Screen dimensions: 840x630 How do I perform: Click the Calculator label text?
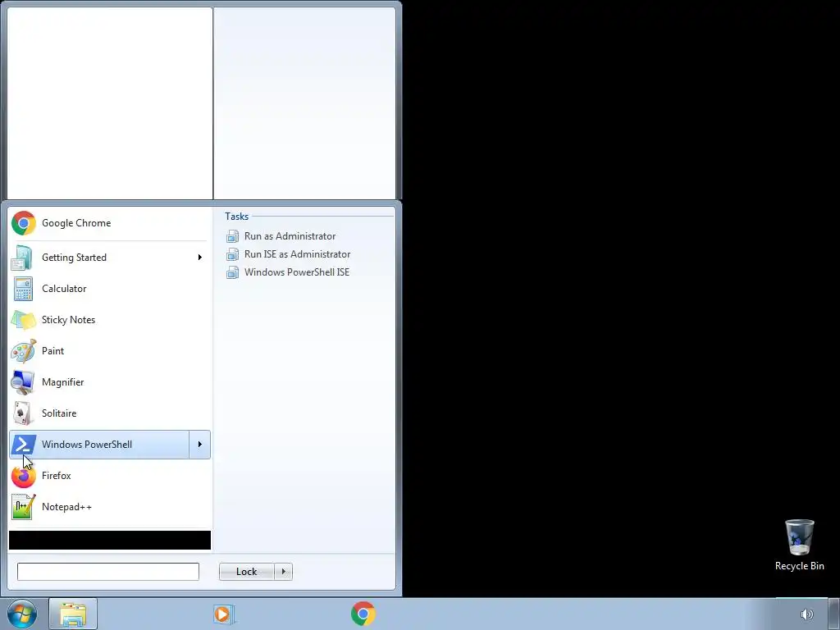click(64, 289)
